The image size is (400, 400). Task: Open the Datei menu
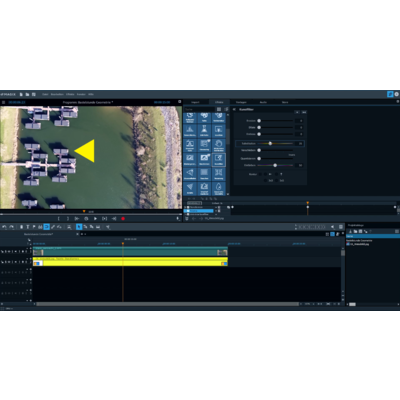45,94
